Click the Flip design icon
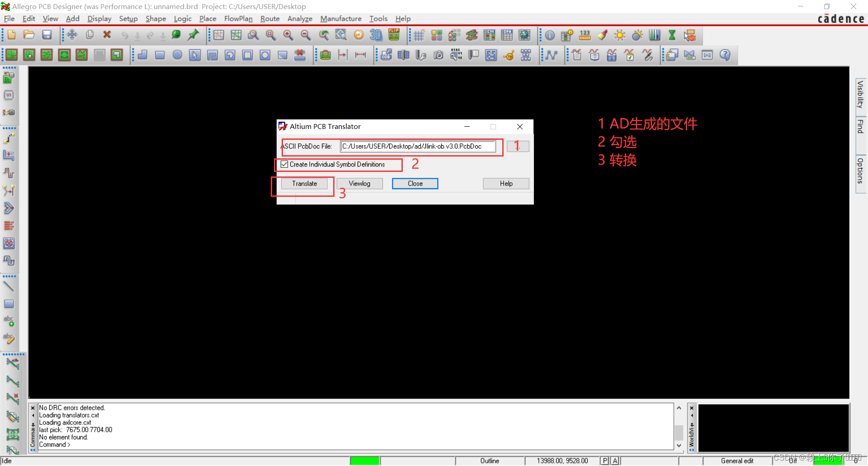Image resolution: width=868 pixels, height=466 pixels. click(x=394, y=35)
